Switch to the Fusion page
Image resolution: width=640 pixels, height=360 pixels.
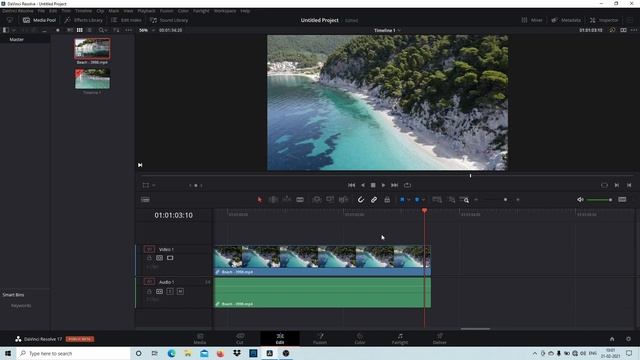(x=320, y=339)
